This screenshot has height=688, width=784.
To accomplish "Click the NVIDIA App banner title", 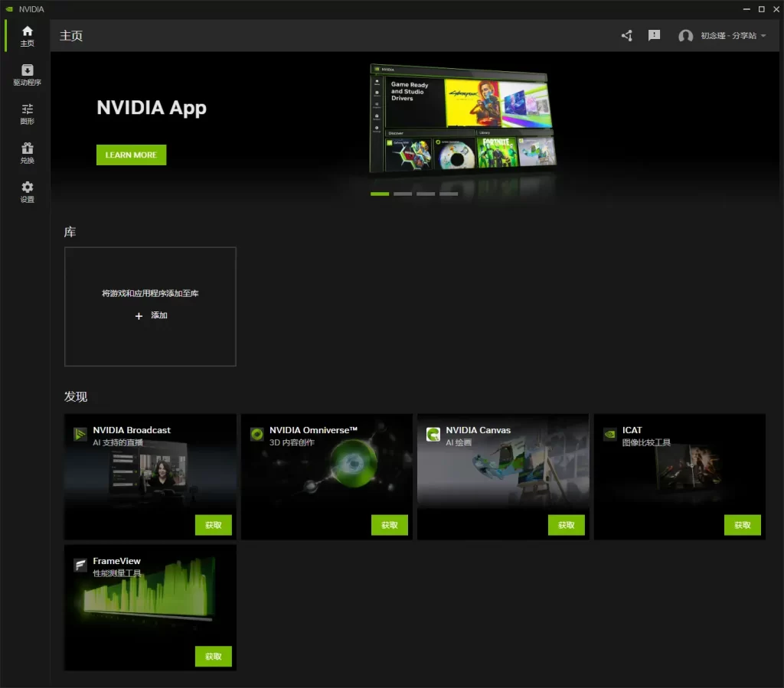I will 152,108.
